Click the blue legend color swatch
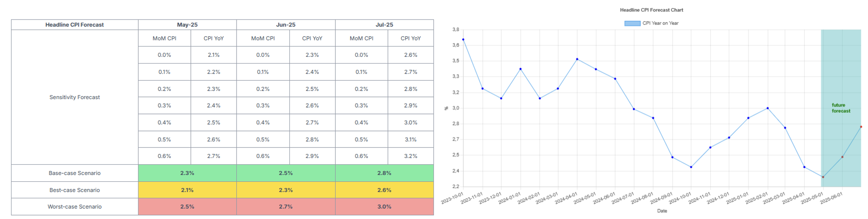This screenshot has height=219, width=868. click(x=632, y=23)
